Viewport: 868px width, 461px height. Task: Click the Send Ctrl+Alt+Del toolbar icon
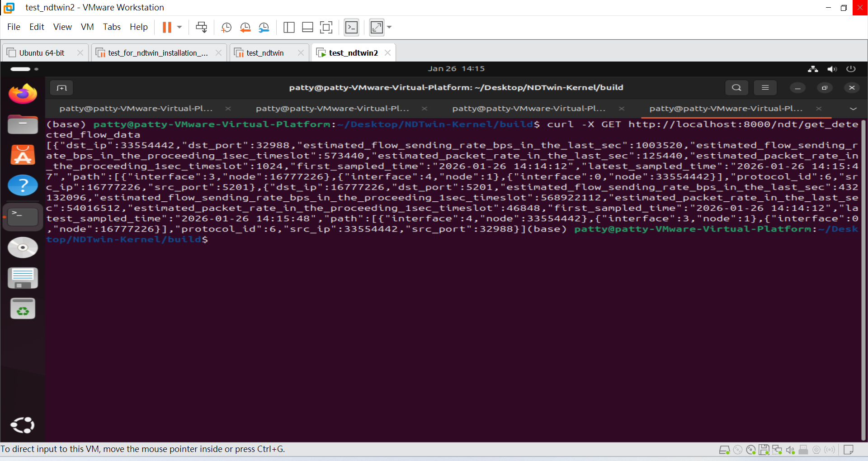tap(201, 28)
